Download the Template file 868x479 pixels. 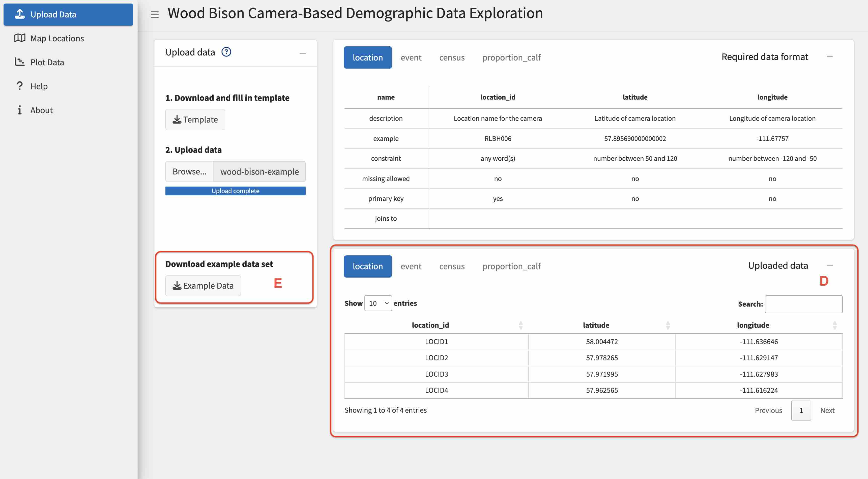pyautogui.click(x=195, y=119)
